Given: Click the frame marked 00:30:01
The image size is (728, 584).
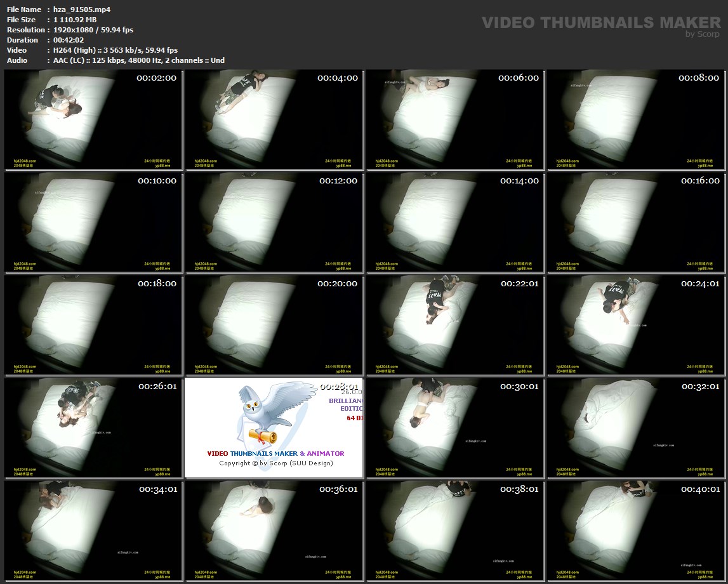Looking at the screenshot, I should (x=455, y=428).
